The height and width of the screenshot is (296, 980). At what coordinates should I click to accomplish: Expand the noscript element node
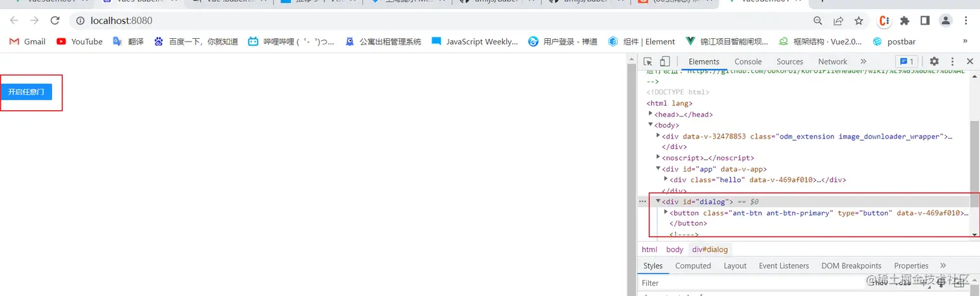coord(659,157)
